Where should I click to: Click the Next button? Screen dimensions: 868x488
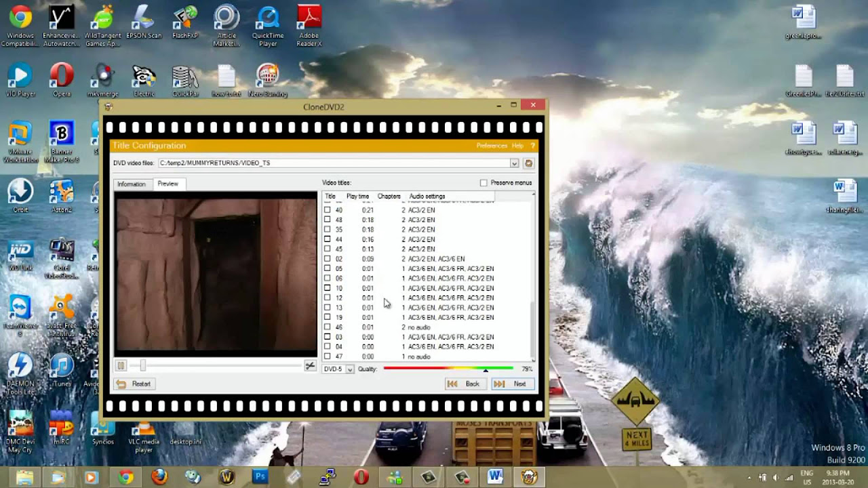tap(513, 384)
